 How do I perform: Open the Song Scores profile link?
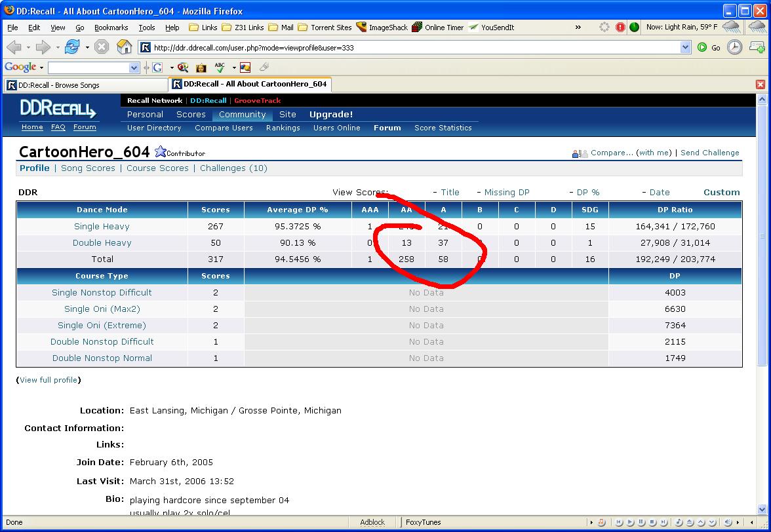coord(88,168)
